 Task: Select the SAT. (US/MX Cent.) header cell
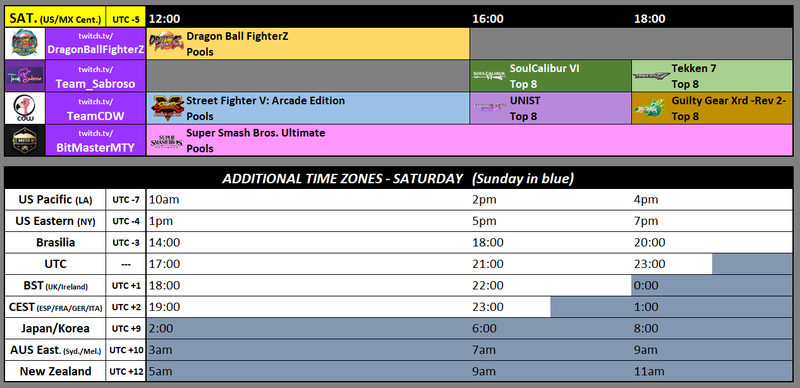tap(55, 17)
